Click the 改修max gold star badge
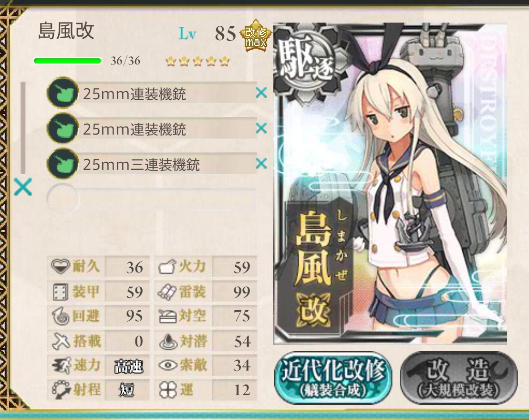 [x=256, y=35]
